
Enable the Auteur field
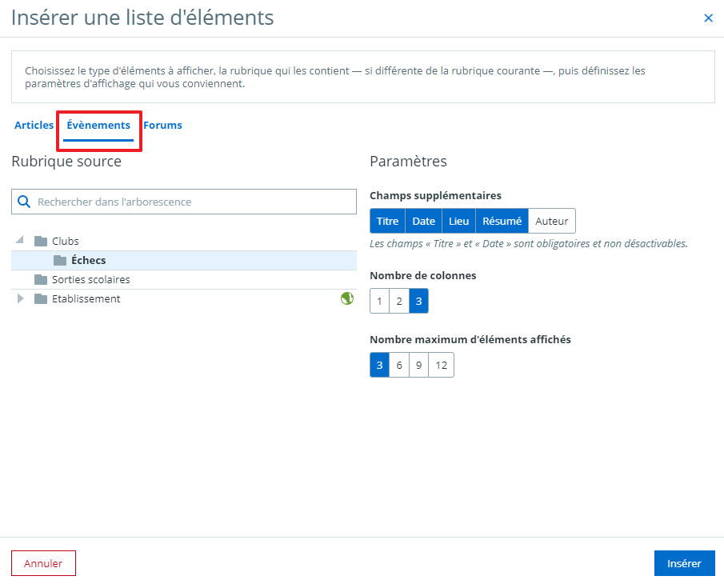point(552,221)
